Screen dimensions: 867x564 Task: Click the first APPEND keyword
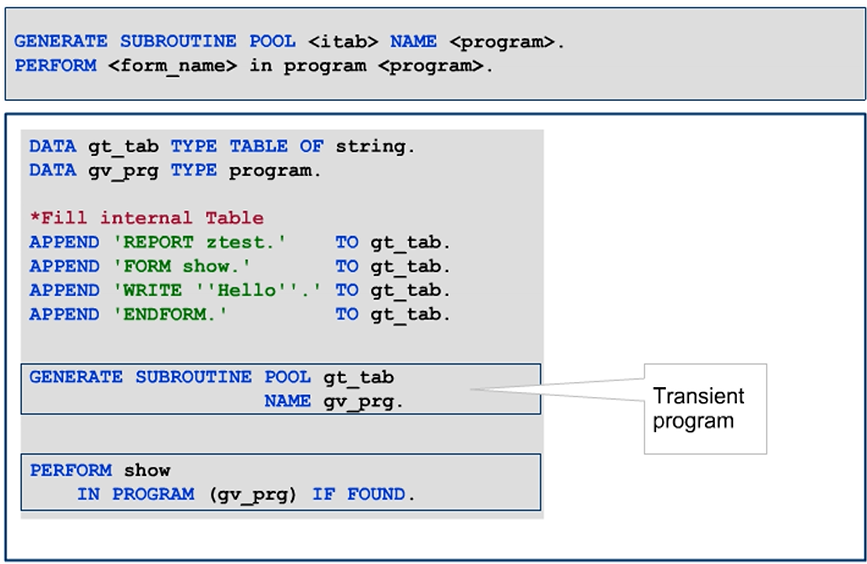click(x=64, y=242)
